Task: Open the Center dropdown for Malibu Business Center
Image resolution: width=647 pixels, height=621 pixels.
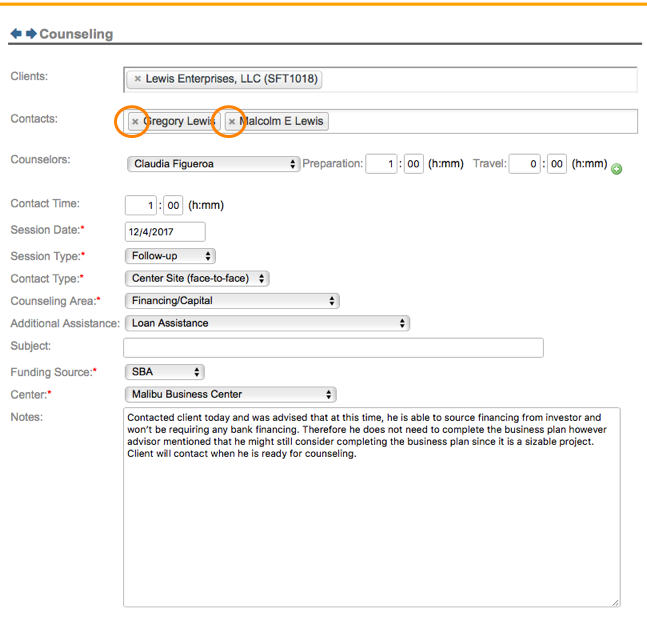Action: 230,394
